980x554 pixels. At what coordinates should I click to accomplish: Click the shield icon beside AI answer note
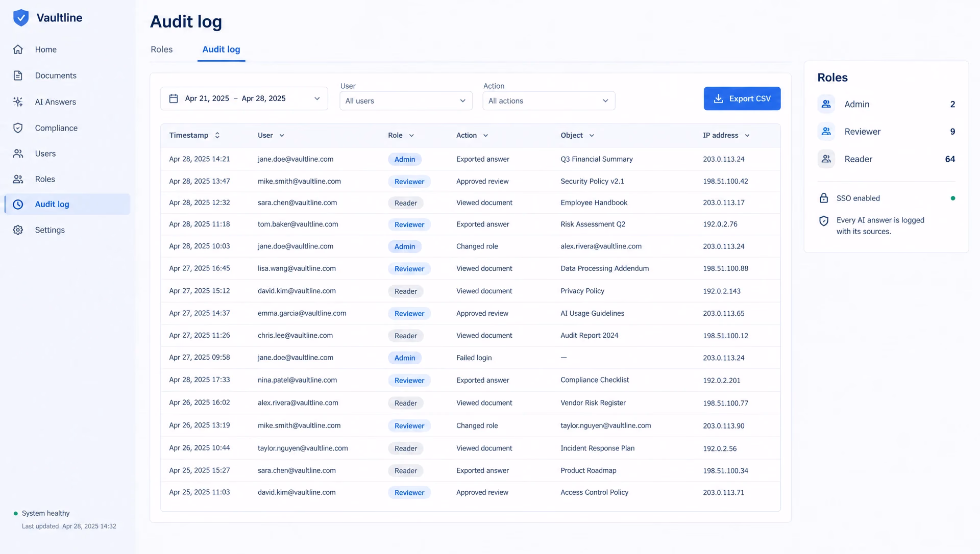pos(824,220)
